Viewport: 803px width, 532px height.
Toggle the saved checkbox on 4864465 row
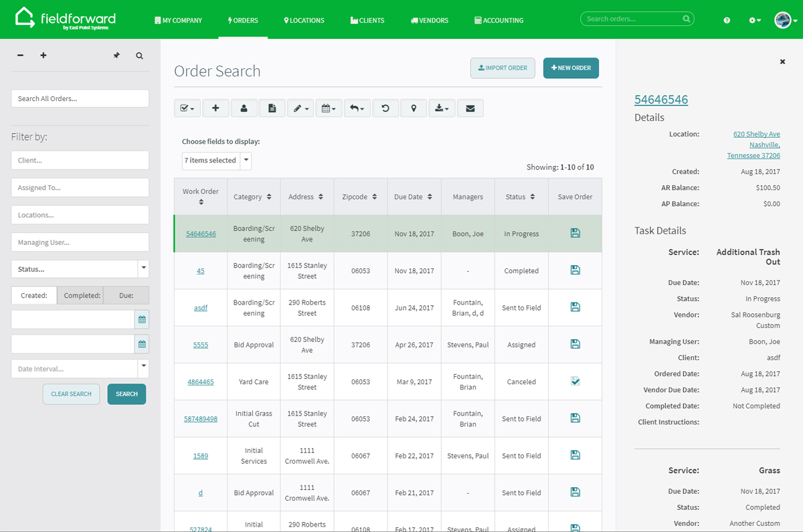tap(575, 381)
